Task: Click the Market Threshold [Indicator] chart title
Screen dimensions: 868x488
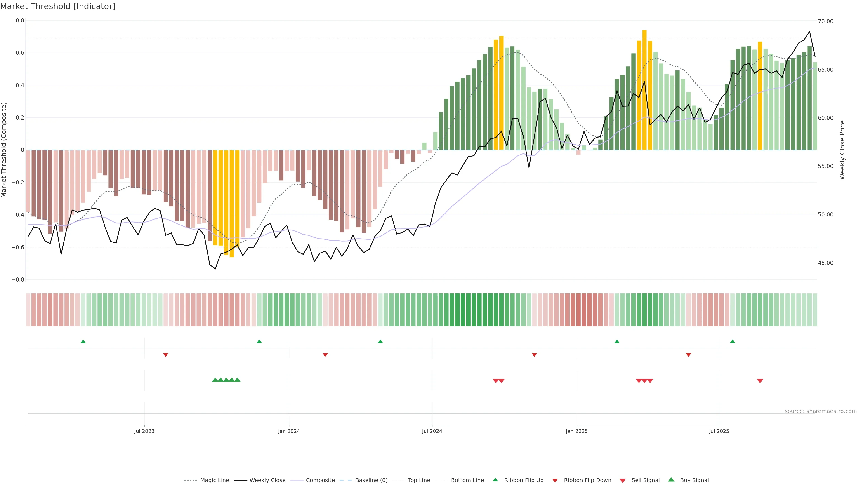Action: pyautogui.click(x=58, y=6)
